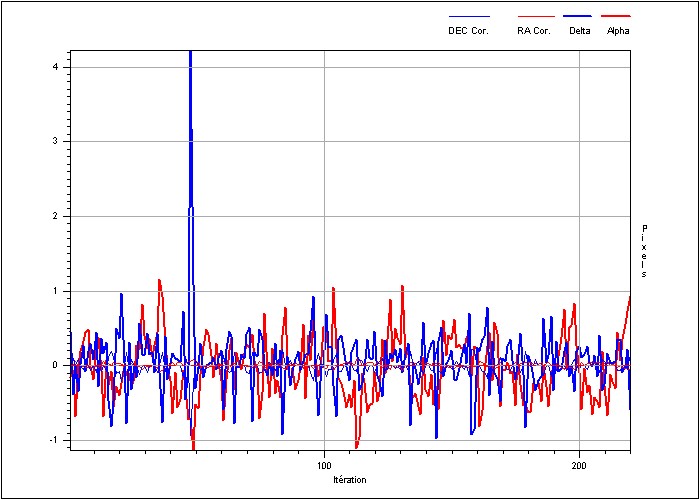Pick the thick red line swatch above Alpha
The height and width of the screenshot is (500, 700).
coord(618,17)
